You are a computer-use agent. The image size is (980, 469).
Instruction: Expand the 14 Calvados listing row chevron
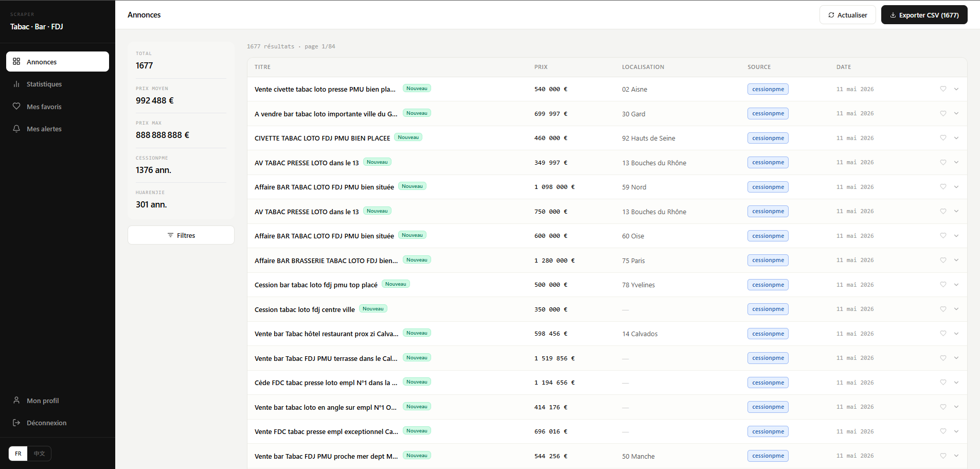[956, 334]
